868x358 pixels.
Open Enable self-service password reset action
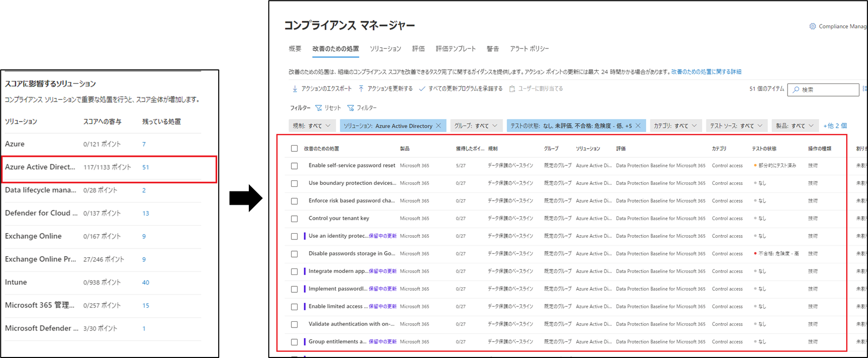pos(352,166)
